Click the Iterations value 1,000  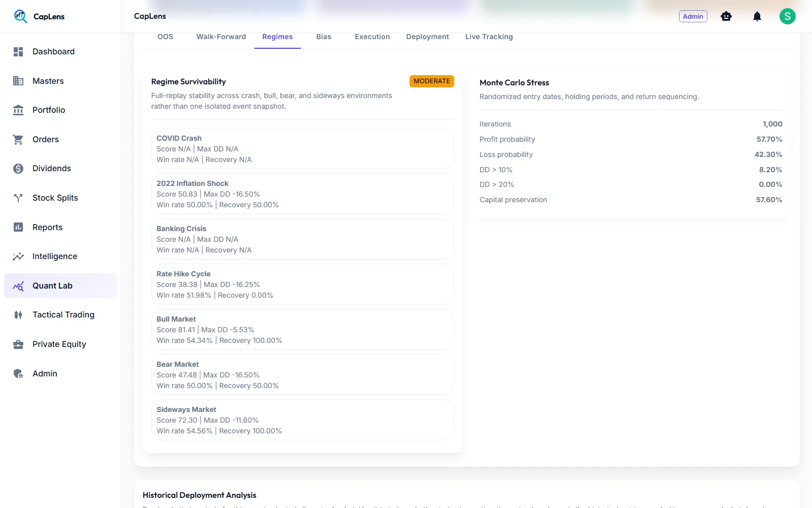point(772,124)
